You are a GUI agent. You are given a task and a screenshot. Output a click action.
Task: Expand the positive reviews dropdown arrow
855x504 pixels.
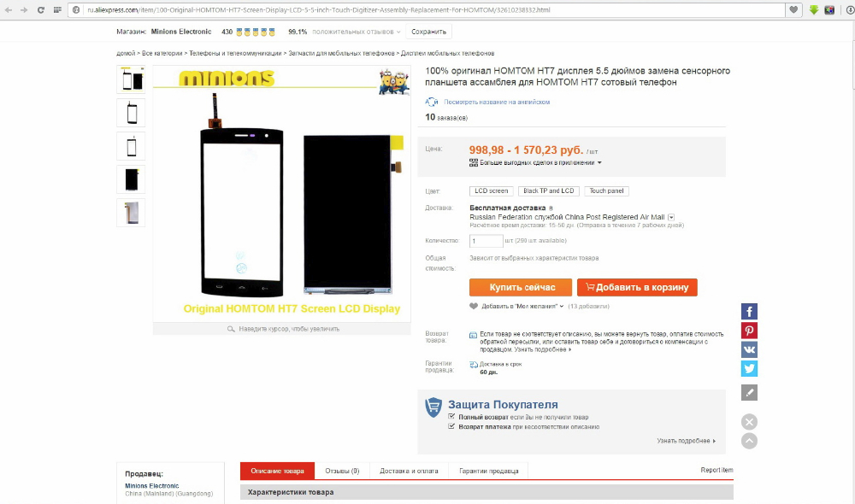pyautogui.click(x=398, y=32)
